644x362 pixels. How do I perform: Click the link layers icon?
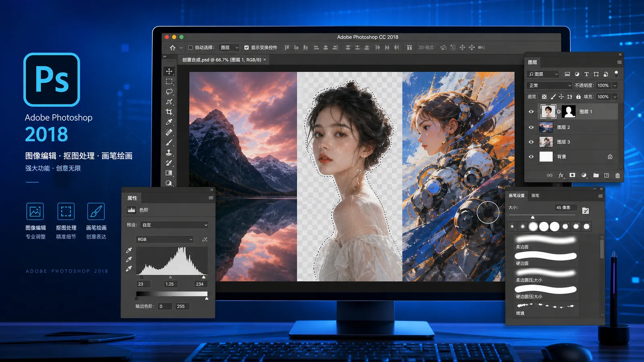[549, 175]
